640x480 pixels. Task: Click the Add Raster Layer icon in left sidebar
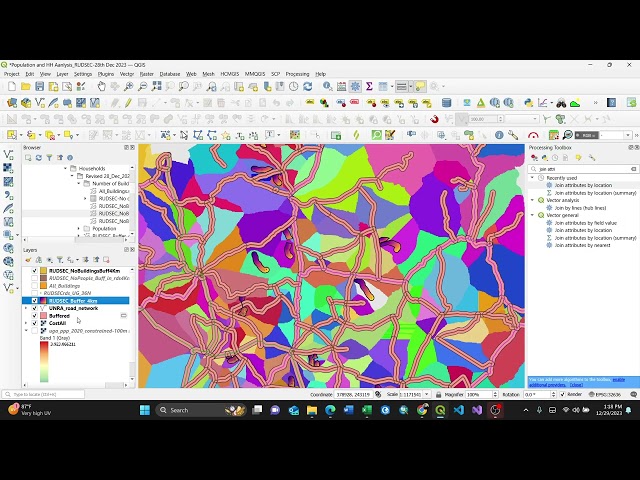pos(8,168)
